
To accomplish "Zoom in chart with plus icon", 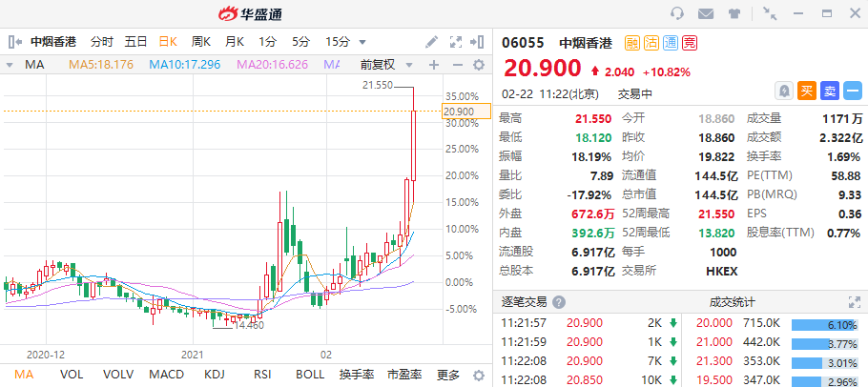I will click(434, 65).
